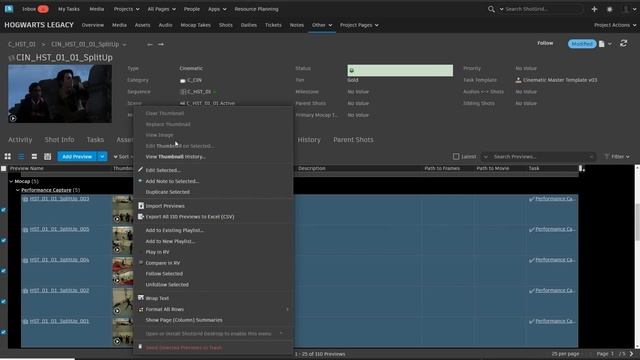Screen dimensions: 640x360
Task: Switch to list view mode
Action: tap(21, 157)
